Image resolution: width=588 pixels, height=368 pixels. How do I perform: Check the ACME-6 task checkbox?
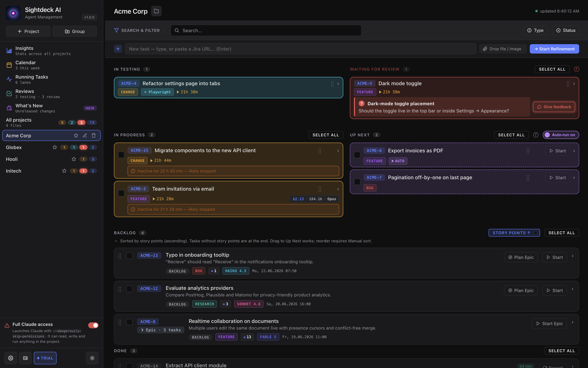357,155
